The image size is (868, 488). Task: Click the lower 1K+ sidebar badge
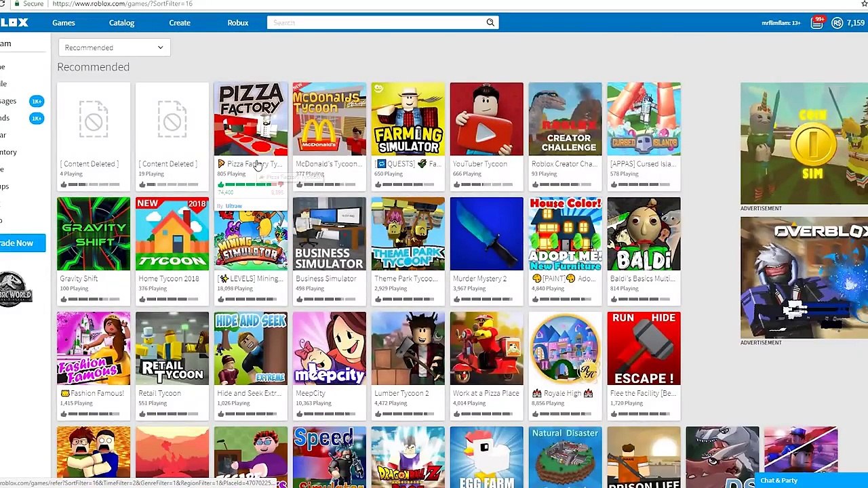pyautogui.click(x=37, y=118)
